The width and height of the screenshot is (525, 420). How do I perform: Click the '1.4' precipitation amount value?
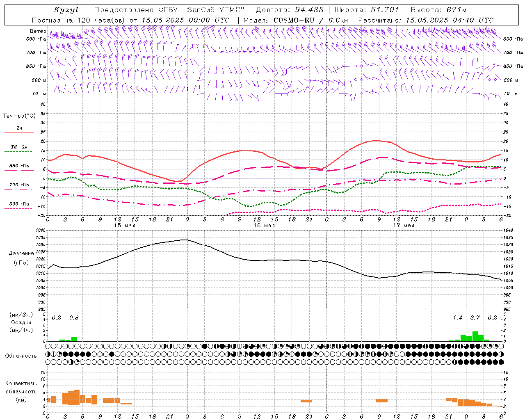457,317
